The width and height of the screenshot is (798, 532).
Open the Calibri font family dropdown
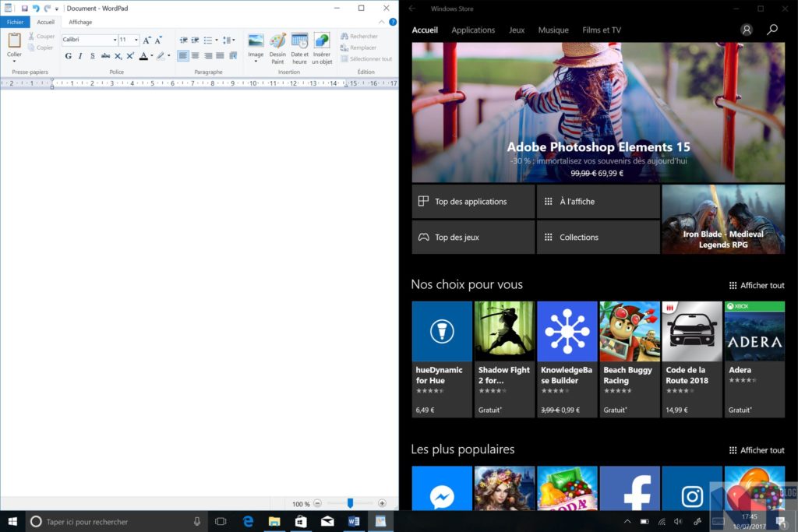click(x=115, y=40)
